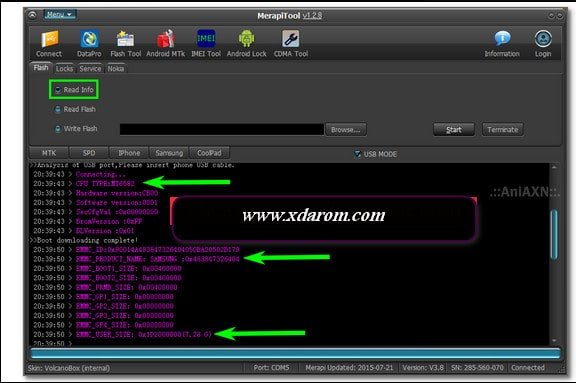This screenshot has height=383, width=576.
Task: Click the 'Boot downloading complete!' line
Action: click(84, 241)
